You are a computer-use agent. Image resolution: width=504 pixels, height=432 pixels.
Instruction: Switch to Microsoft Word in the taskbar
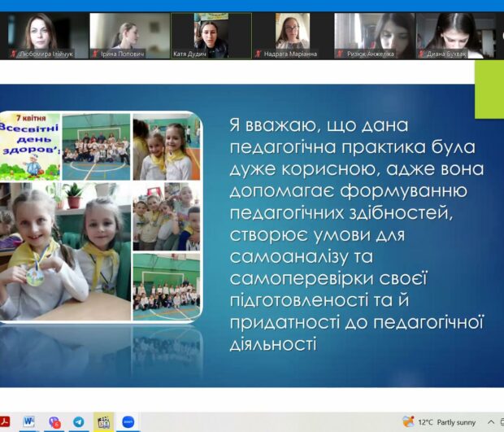point(29,421)
